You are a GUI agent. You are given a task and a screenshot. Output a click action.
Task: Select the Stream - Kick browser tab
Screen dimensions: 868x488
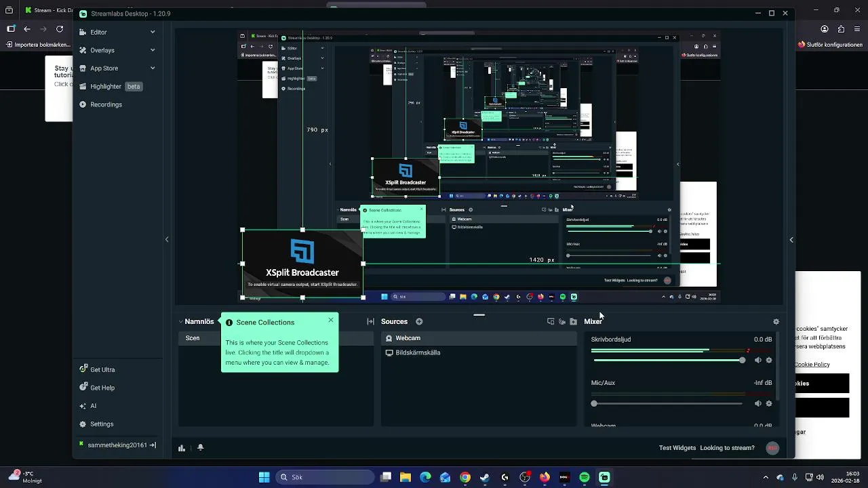point(47,10)
